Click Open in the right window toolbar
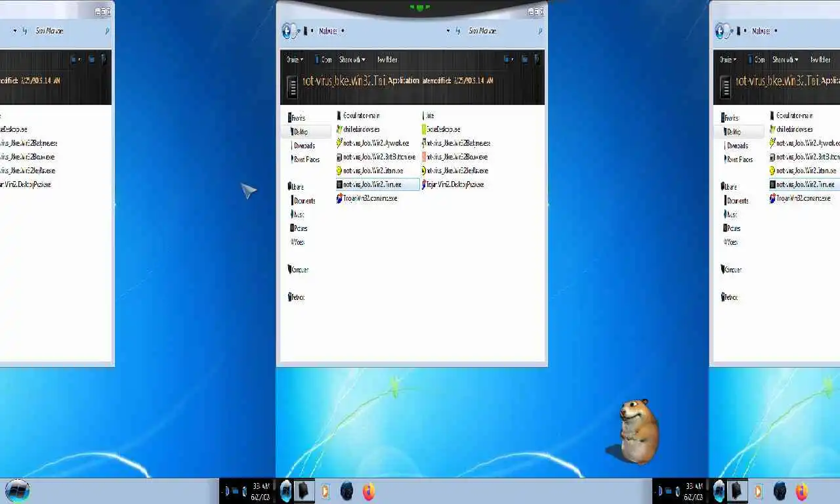This screenshot has width=840, height=504. (757, 60)
